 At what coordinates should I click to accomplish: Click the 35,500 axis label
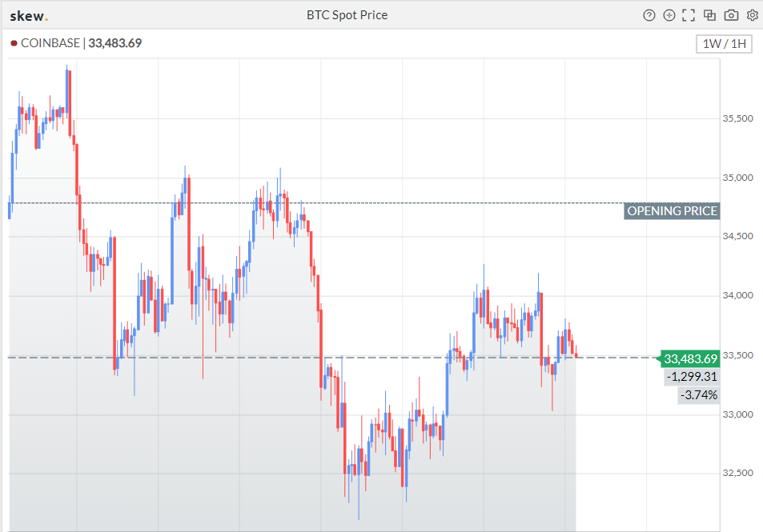pos(737,118)
